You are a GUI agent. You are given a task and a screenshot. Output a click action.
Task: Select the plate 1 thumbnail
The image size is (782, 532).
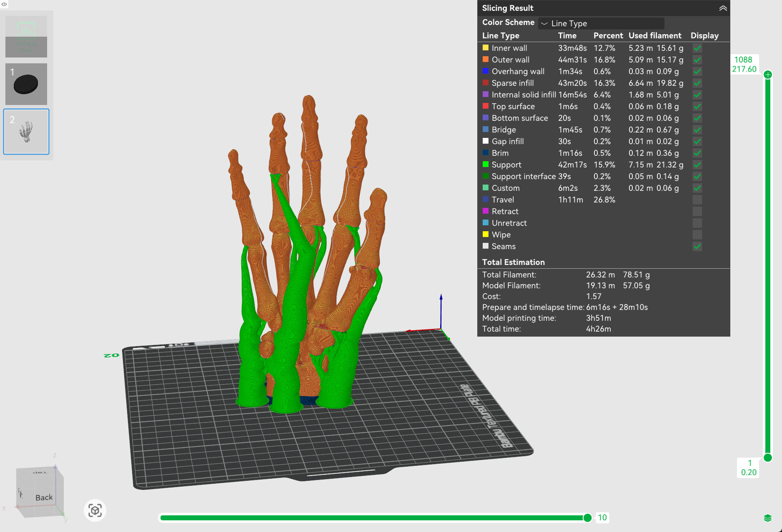pos(26,84)
